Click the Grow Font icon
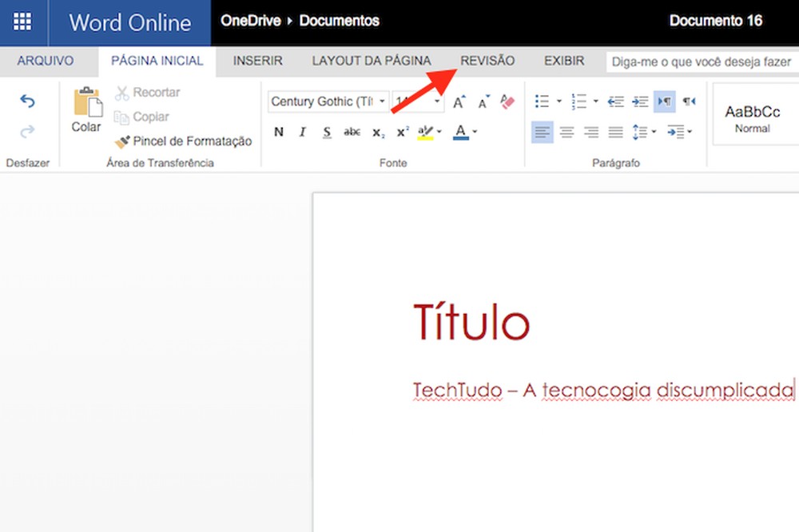 pyautogui.click(x=459, y=100)
